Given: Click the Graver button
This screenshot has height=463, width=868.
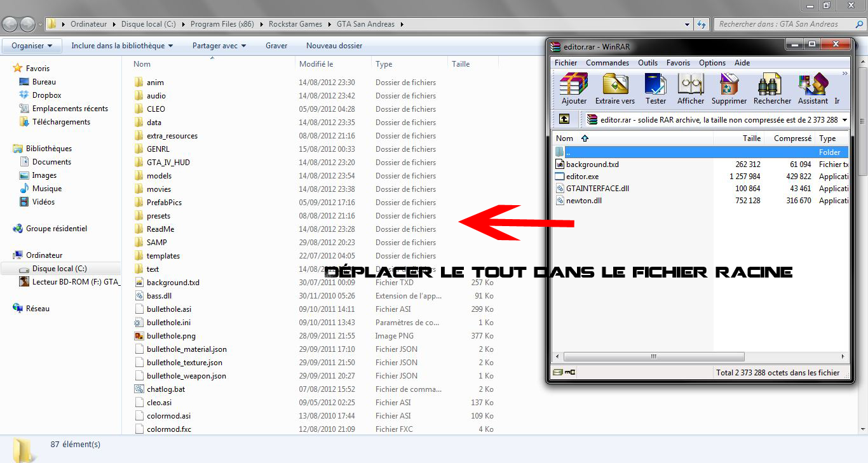Looking at the screenshot, I should (x=276, y=46).
